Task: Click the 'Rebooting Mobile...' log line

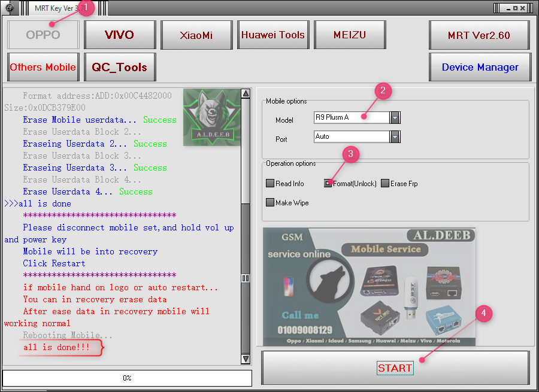Action: tap(67, 335)
